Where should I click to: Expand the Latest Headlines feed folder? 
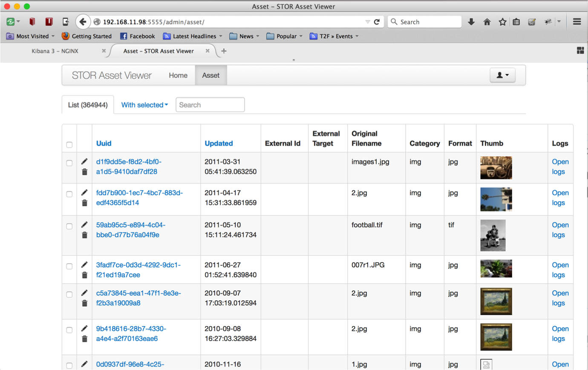click(x=193, y=36)
